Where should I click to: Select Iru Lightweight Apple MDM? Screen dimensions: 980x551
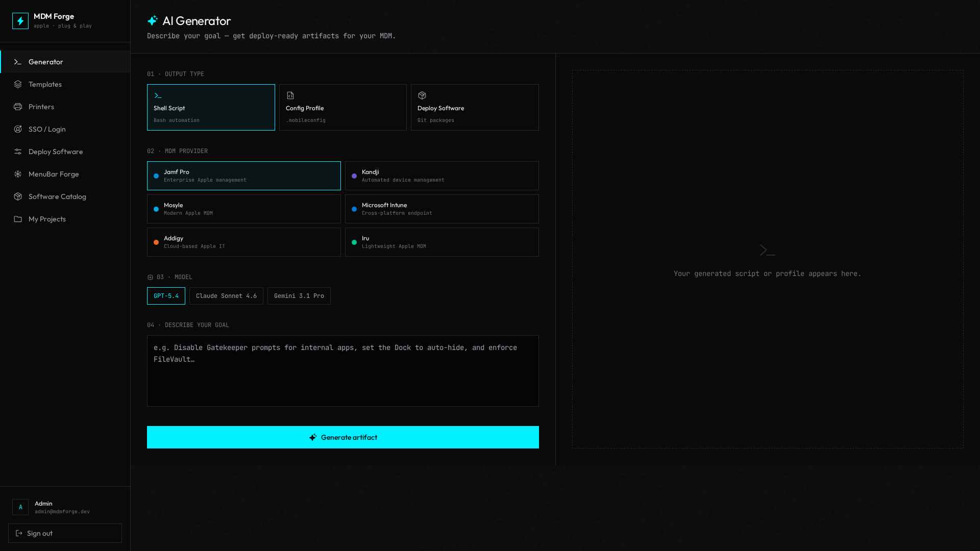click(442, 242)
